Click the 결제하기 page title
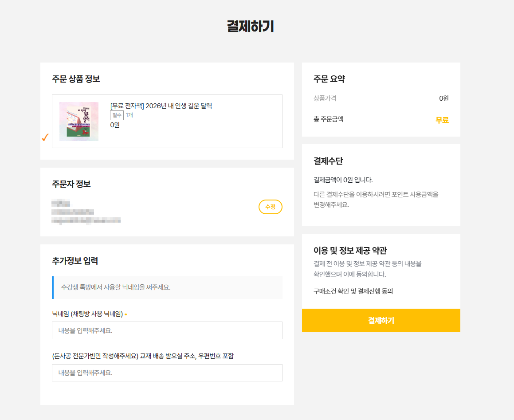Image resolution: width=514 pixels, height=420 pixels. pos(250,27)
